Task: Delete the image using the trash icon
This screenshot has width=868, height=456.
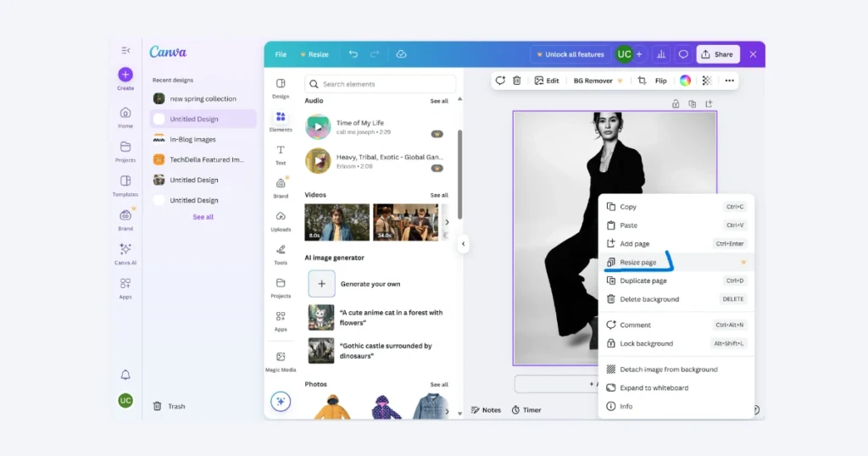Action: tap(517, 81)
